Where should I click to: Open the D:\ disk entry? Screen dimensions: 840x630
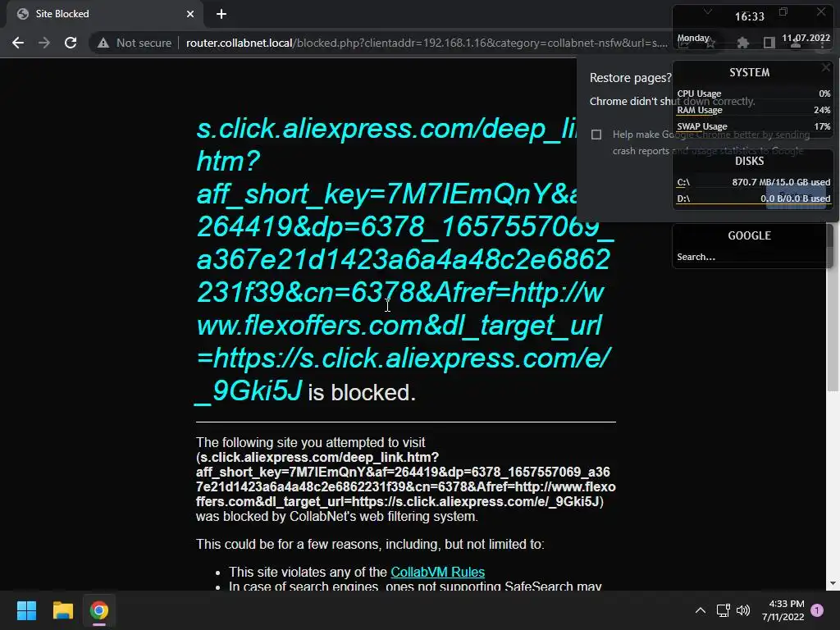(753, 199)
